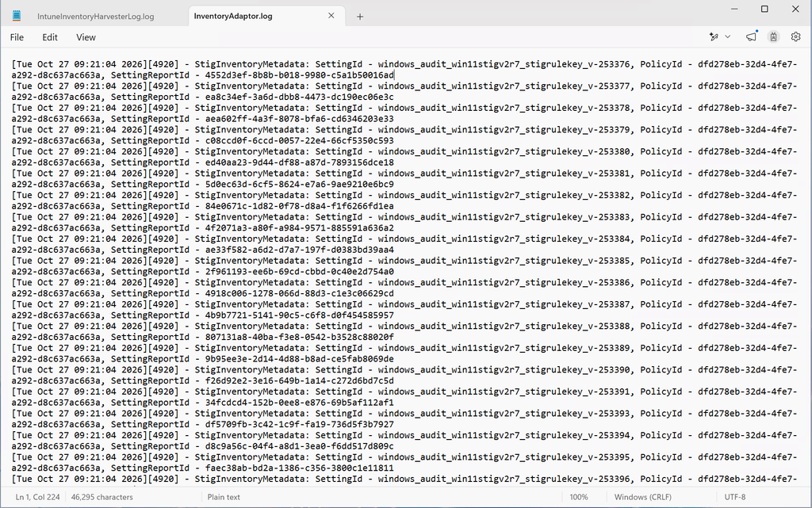Click report ID '34fcdcd4-152b-0ee8-e876-69b5af112af1'
This screenshot has height=508, width=812.
[x=299, y=403]
